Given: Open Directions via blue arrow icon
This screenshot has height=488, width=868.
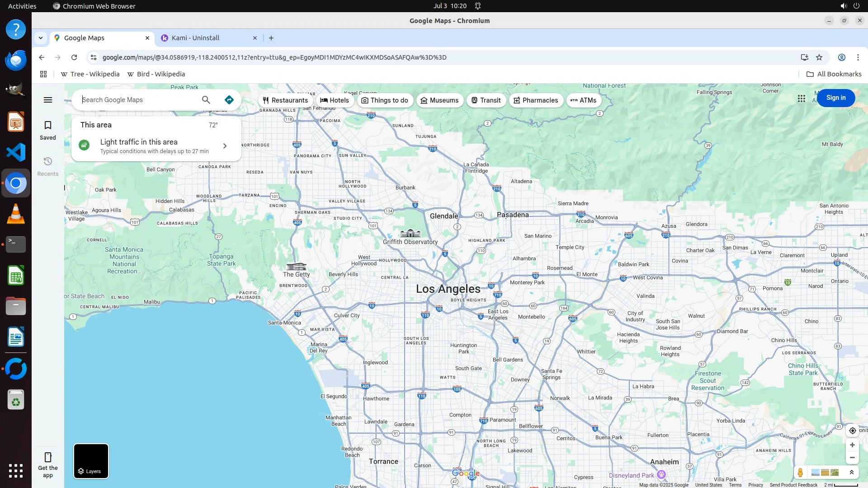Looking at the screenshot, I should (x=229, y=100).
